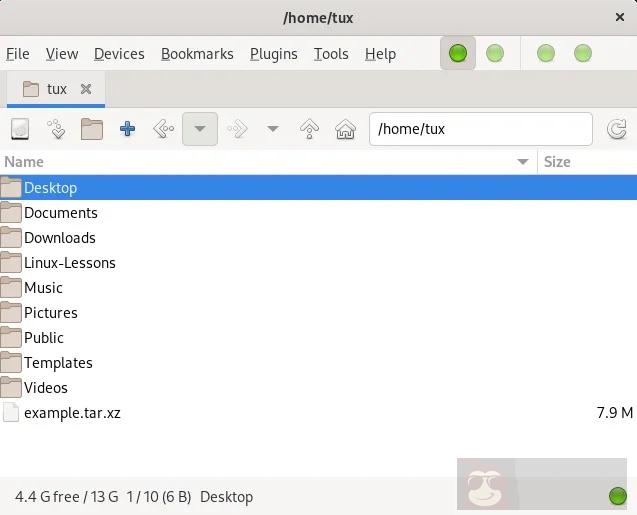The height and width of the screenshot is (515, 637).
Task: Sort by the Size column header
Action: (587, 162)
